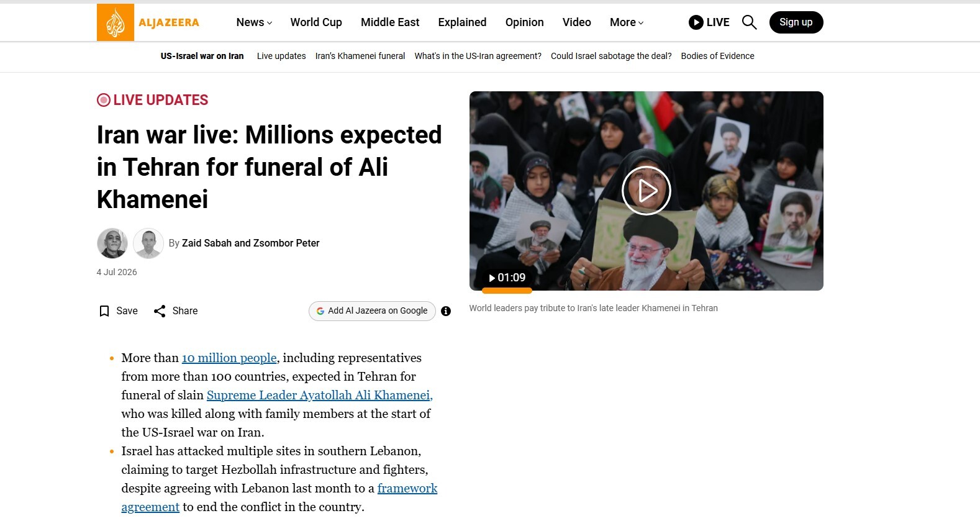
Task: Click the article headline about Tehran funeral
Action: pyautogui.click(x=270, y=167)
